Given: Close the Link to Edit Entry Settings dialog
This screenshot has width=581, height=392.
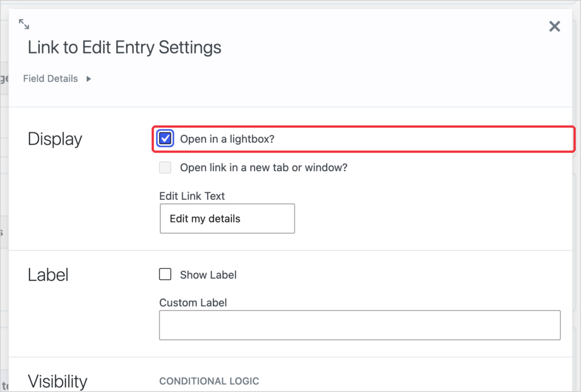Looking at the screenshot, I should click(554, 26).
